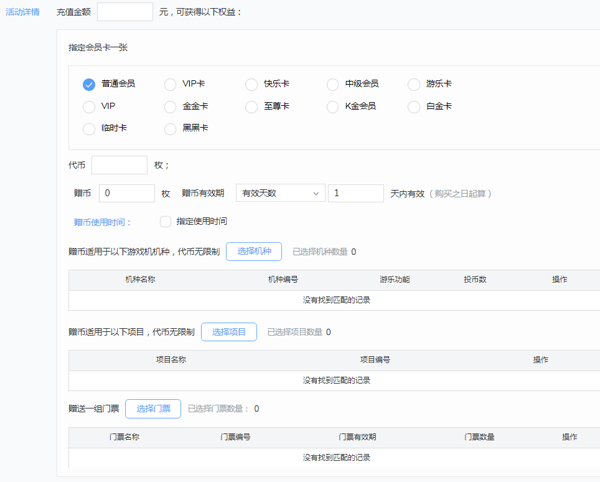Select the VIP radio option
600x482 pixels.
(x=89, y=107)
